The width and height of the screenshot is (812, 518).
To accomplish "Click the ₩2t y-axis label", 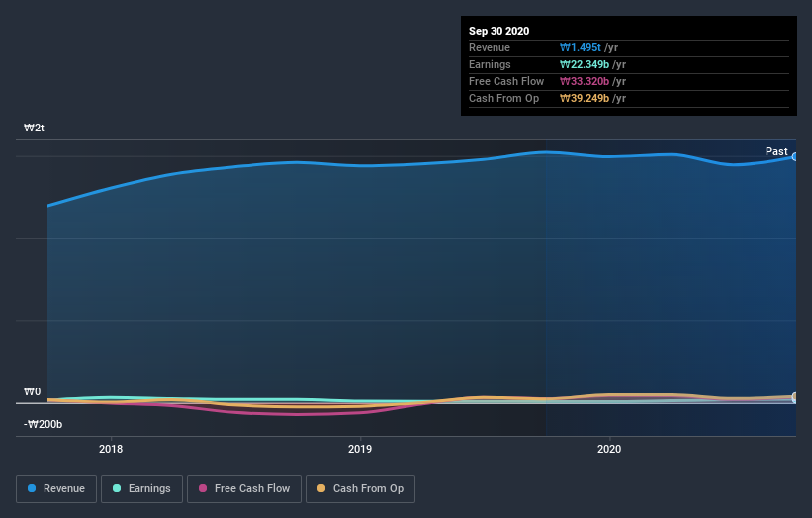I will (34, 128).
